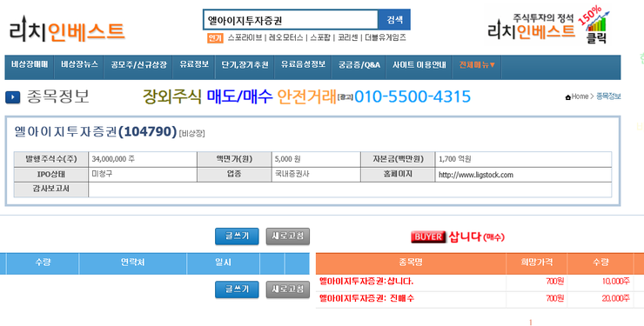Select the search field containing 엘아이지투자증권
644x326 pixels.
(x=291, y=20)
